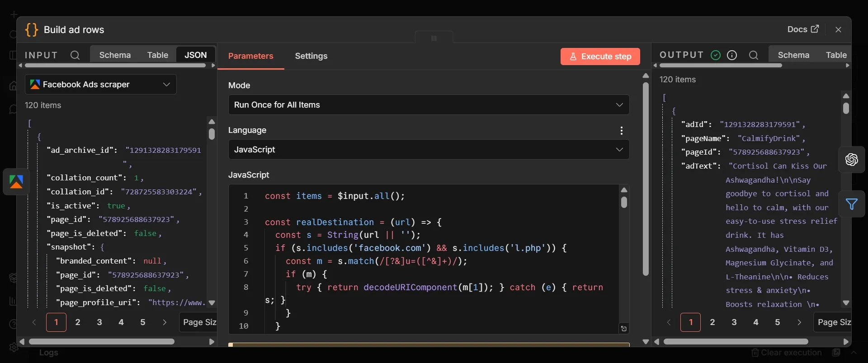Image resolution: width=868 pixels, height=363 pixels.
Task: Click the OUTPUT bottom horizontal scrollbar
Action: (736, 342)
